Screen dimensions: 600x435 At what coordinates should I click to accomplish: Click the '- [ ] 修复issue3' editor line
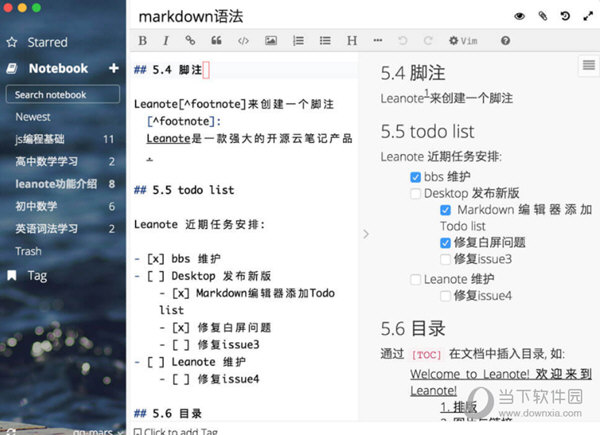pyautogui.click(x=210, y=345)
